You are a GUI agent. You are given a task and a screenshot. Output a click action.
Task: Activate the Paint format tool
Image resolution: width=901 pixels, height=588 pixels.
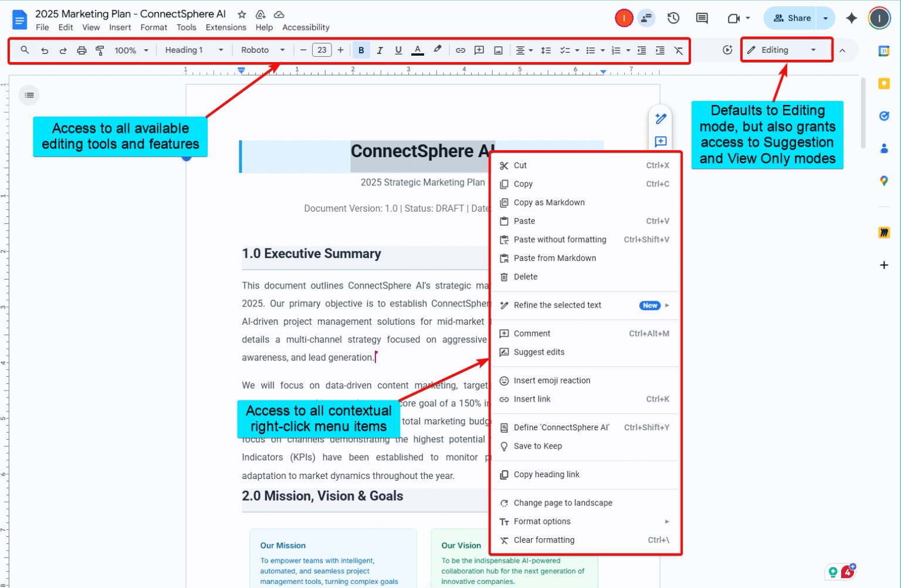(100, 50)
